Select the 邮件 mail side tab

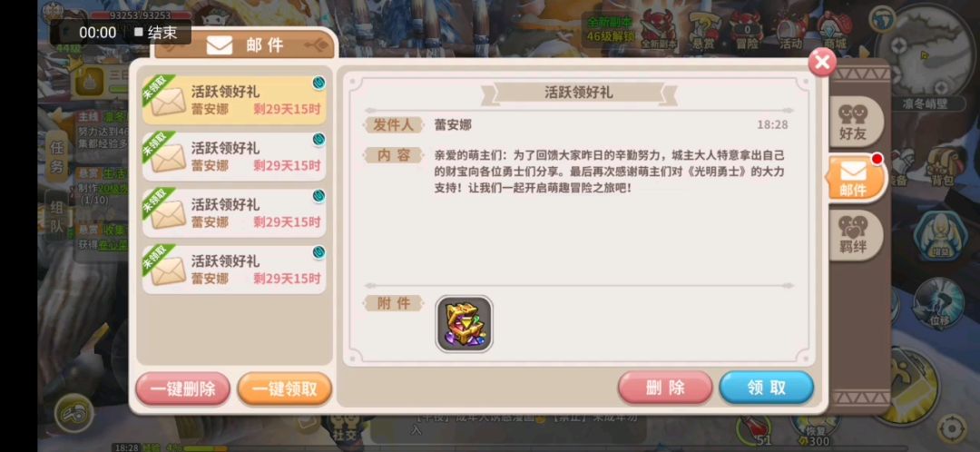point(854,178)
